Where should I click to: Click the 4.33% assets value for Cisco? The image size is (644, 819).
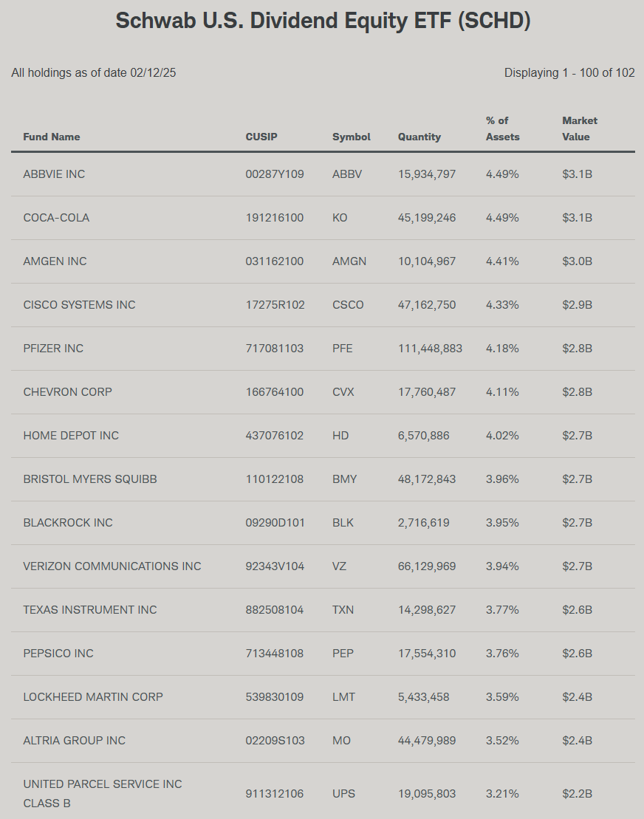[x=502, y=304]
